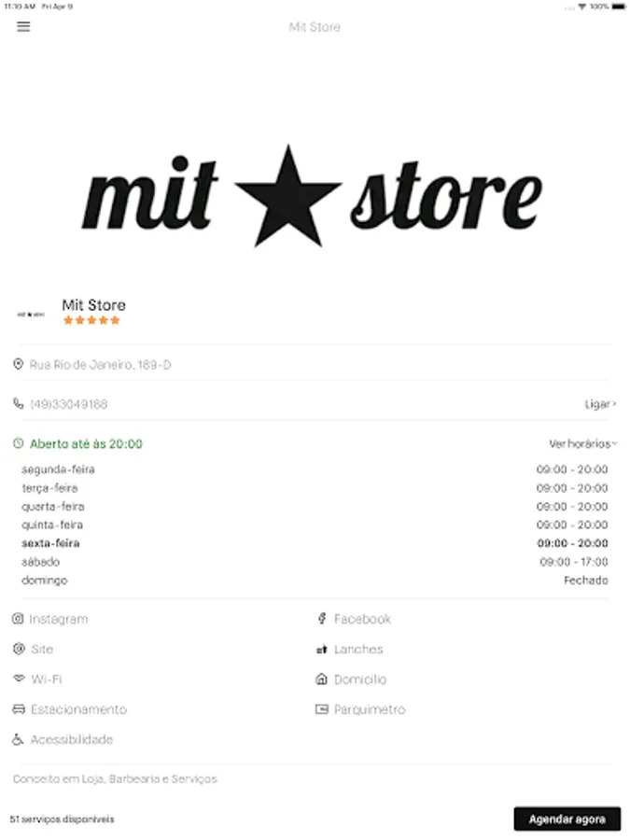Click the Agendar agora button
Viewport: 630px width, 840px height.
(x=567, y=819)
